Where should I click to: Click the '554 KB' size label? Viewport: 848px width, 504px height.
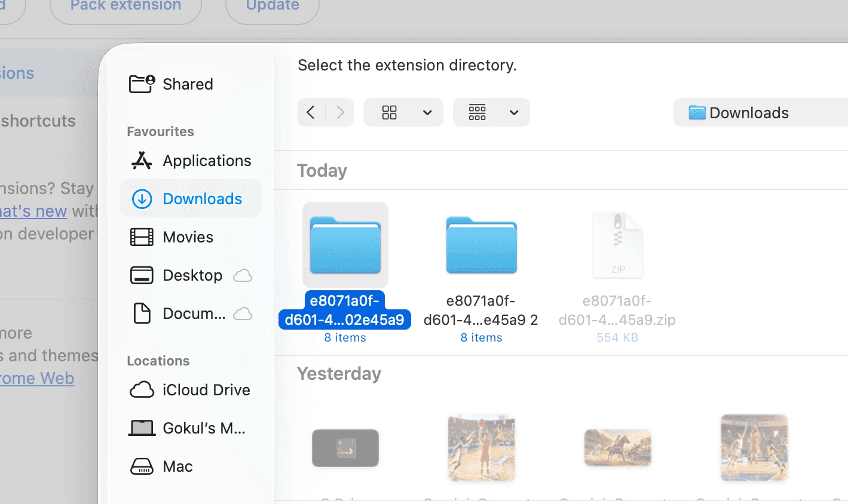point(617,337)
